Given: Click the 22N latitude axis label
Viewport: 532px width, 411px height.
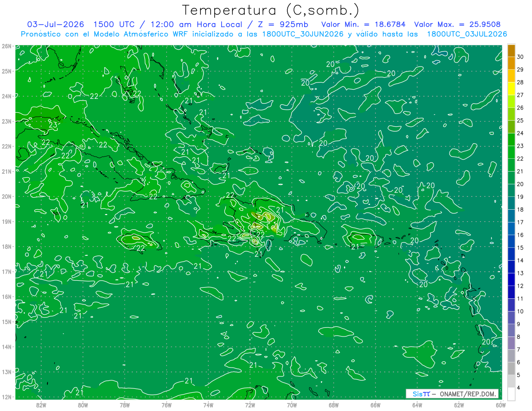Looking at the screenshot, I should click(6, 146).
